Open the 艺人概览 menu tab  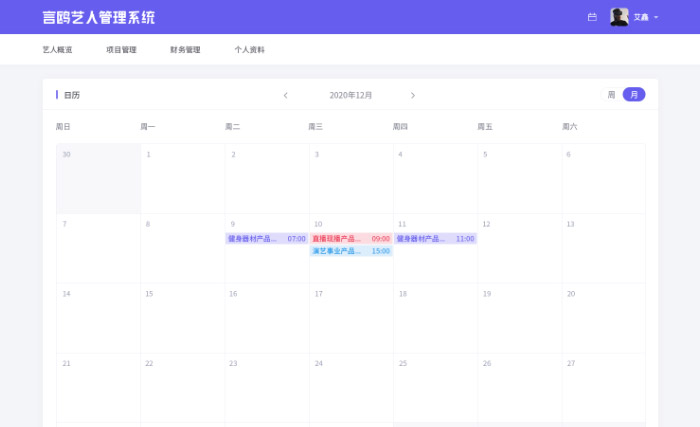coord(57,50)
